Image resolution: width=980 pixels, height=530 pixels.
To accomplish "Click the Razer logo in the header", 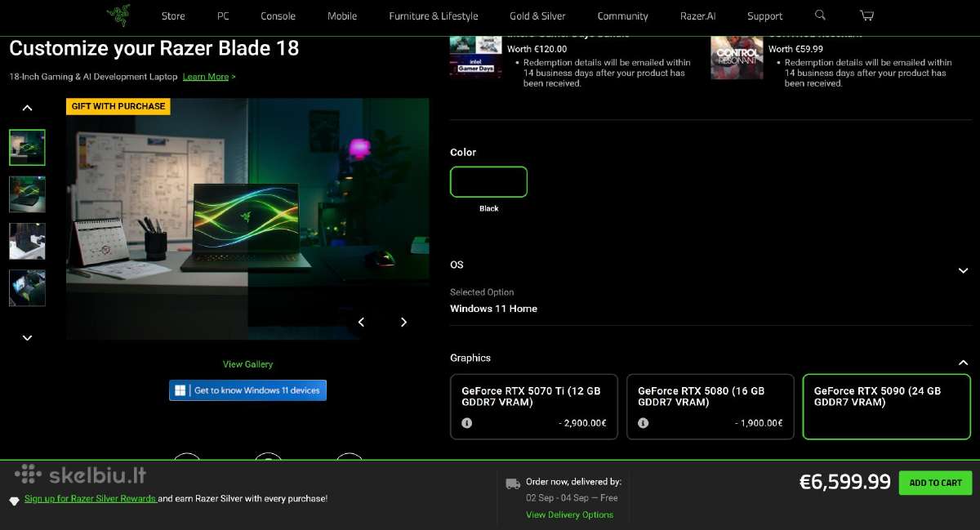I will [118, 16].
